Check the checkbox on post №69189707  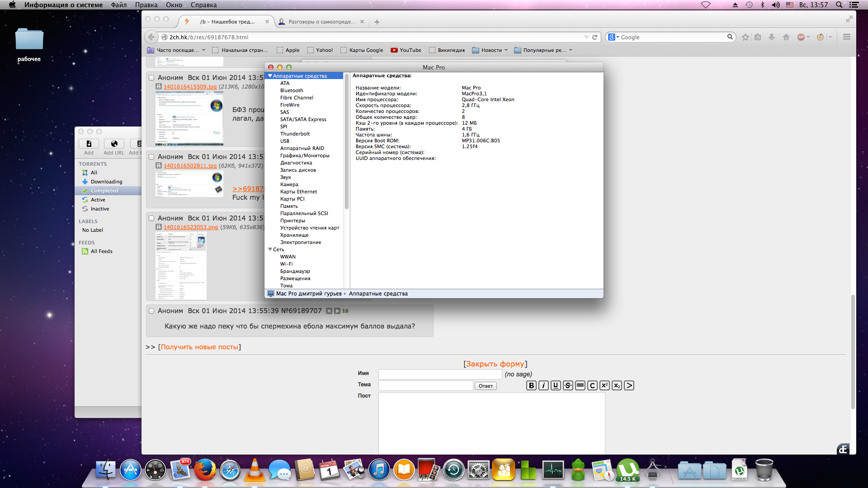151,311
